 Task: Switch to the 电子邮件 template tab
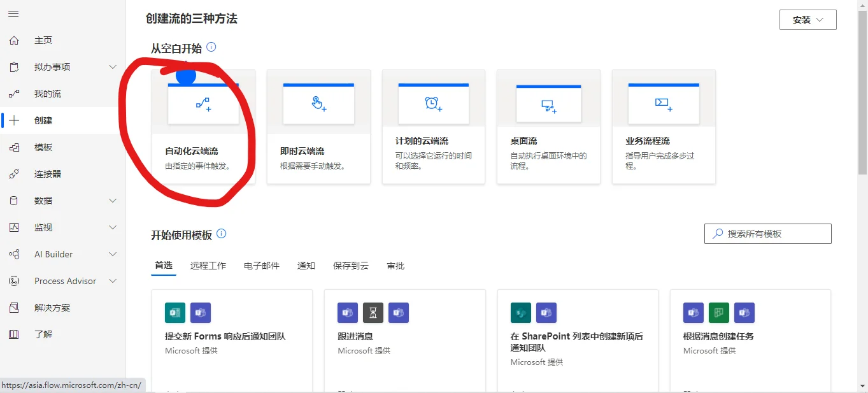pos(261,266)
